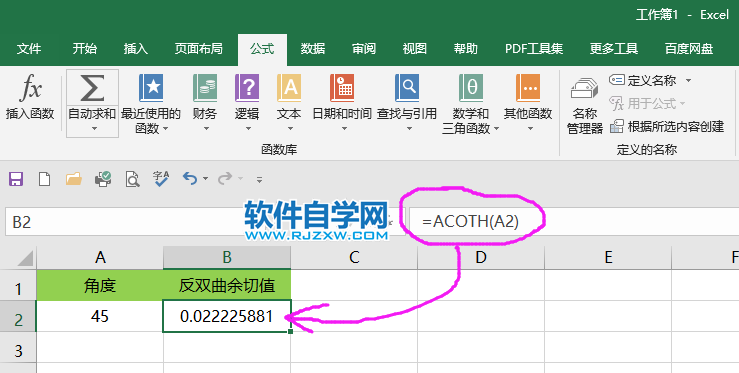Switch to the Insert (插入) tab
This screenshot has height=373, width=739.
pos(136,49)
